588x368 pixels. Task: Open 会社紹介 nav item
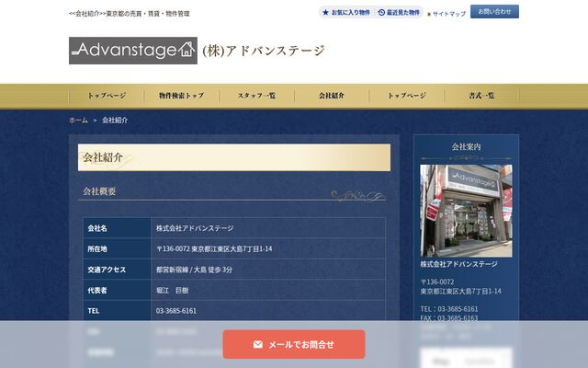point(332,96)
